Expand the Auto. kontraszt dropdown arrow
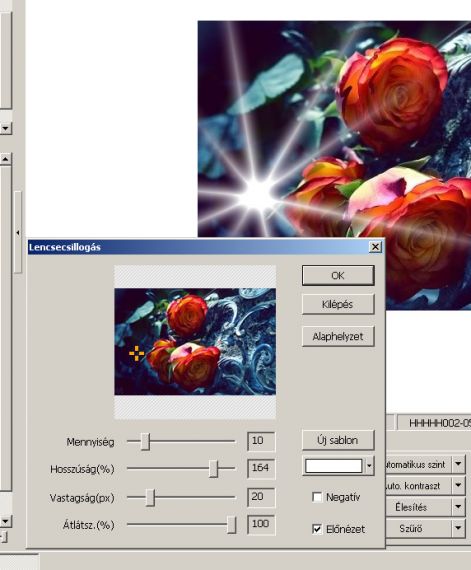The width and height of the screenshot is (471, 570). pos(458,485)
